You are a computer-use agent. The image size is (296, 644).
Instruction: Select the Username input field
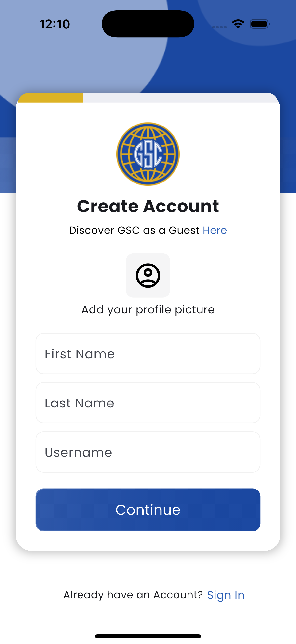click(148, 452)
